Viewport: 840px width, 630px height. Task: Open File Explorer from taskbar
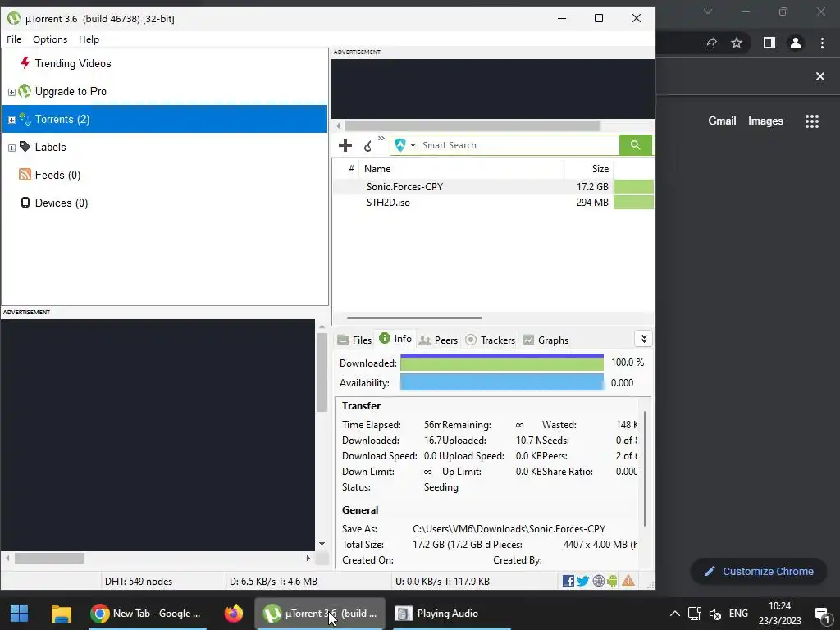pyautogui.click(x=61, y=614)
